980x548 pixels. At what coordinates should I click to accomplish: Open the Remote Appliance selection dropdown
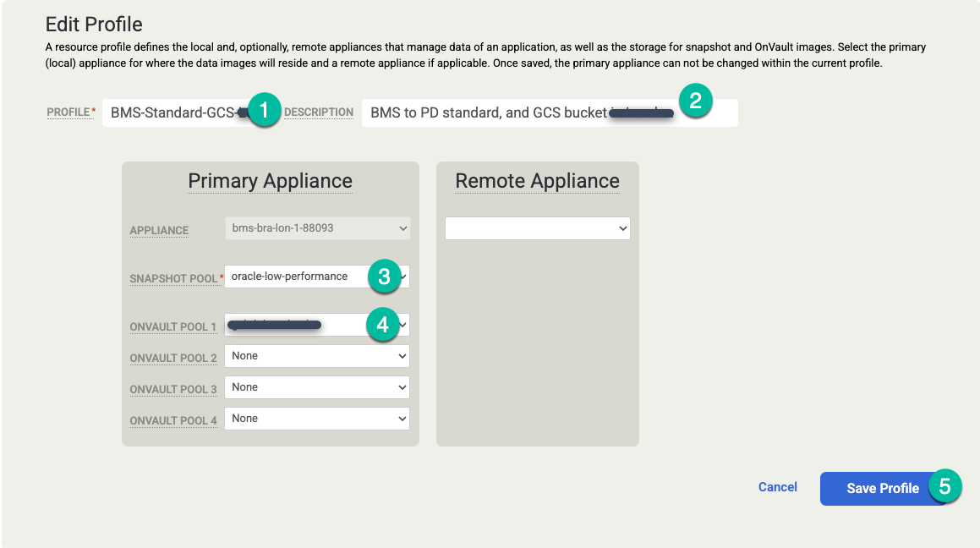(537, 227)
